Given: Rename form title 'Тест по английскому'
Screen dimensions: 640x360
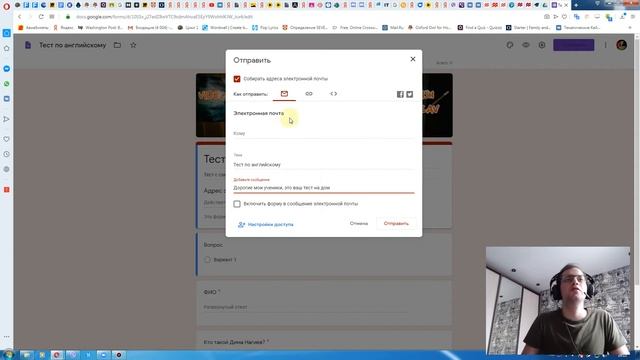Looking at the screenshot, I should coord(73,45).
